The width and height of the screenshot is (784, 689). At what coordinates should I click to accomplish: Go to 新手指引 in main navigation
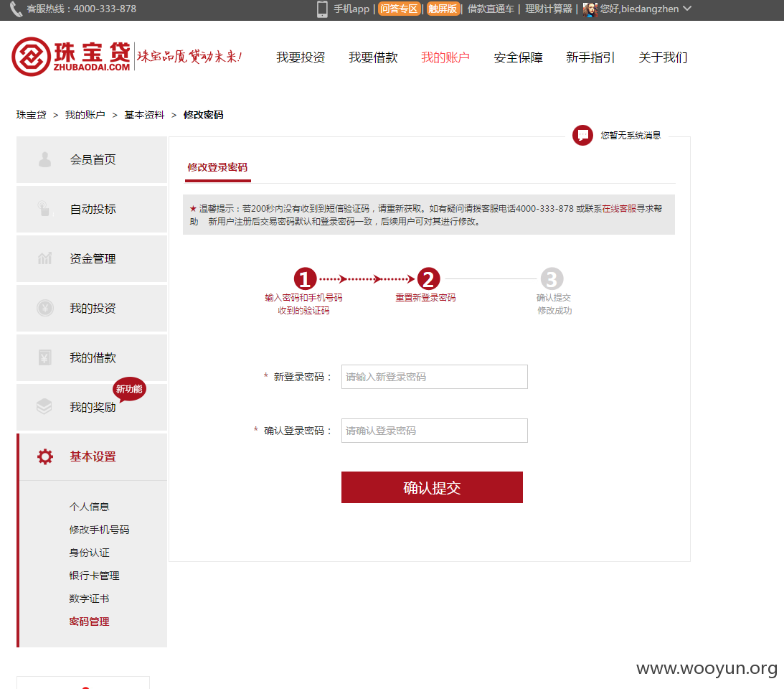pos(590,57)
